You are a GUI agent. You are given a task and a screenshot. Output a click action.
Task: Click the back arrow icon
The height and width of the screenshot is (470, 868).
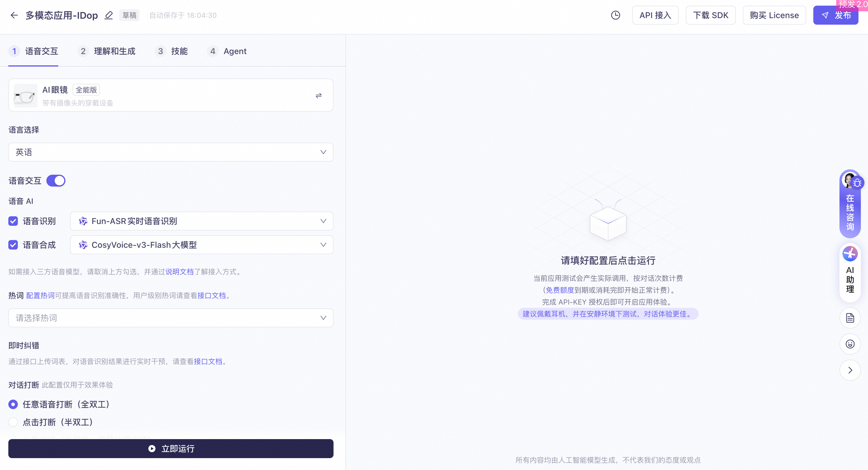pos(14,15)
